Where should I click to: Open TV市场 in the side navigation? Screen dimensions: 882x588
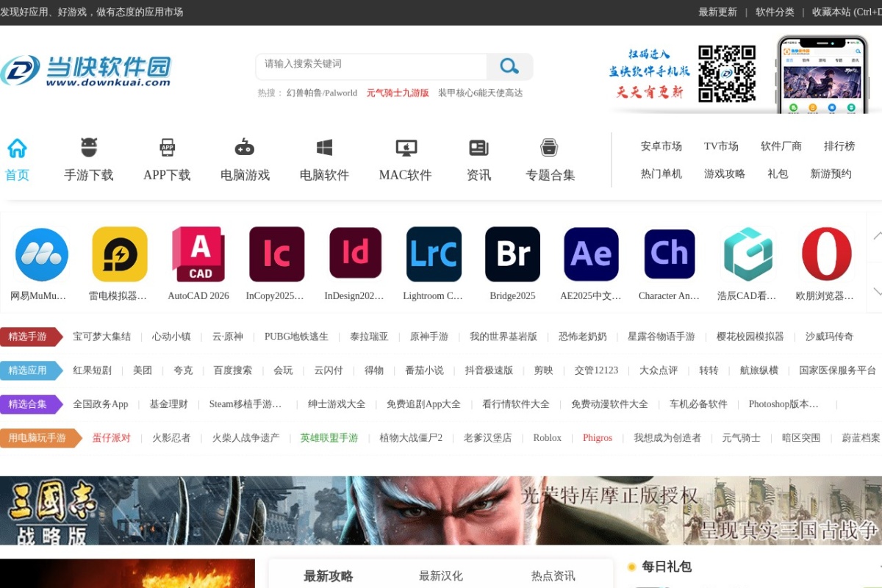coord(721,146)
